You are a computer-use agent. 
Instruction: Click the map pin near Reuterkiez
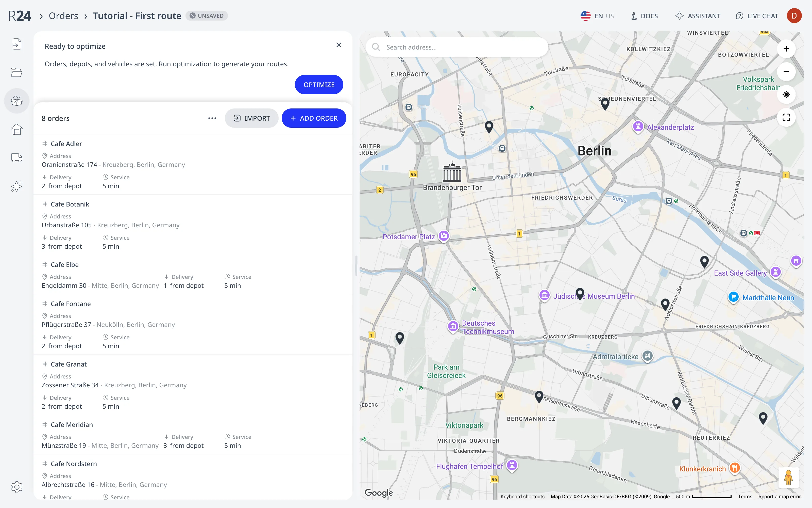tap(763, 418)
